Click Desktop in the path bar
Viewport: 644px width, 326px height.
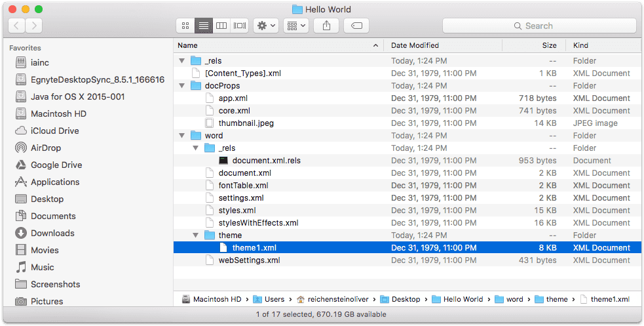coord(400,299)
